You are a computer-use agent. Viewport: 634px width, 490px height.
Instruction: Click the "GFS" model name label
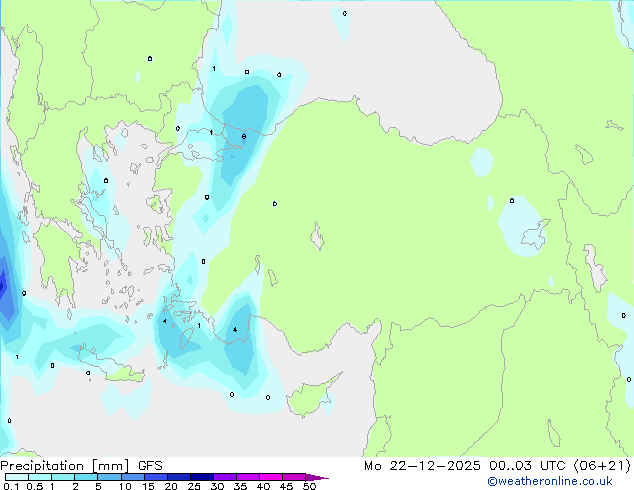coord(150,466)
